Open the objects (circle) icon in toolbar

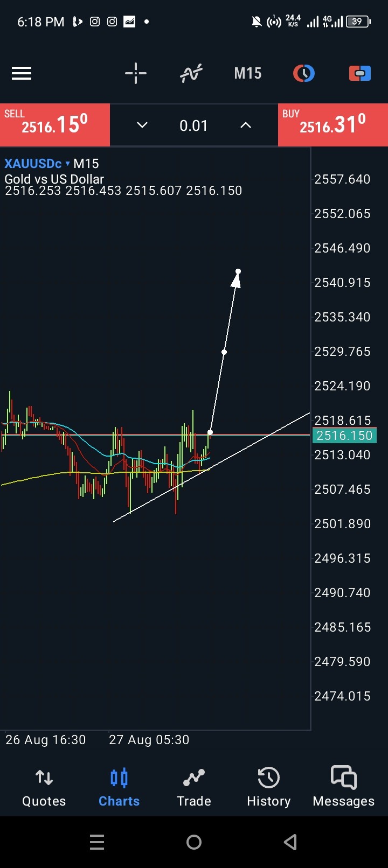click(x=303, y=73)
